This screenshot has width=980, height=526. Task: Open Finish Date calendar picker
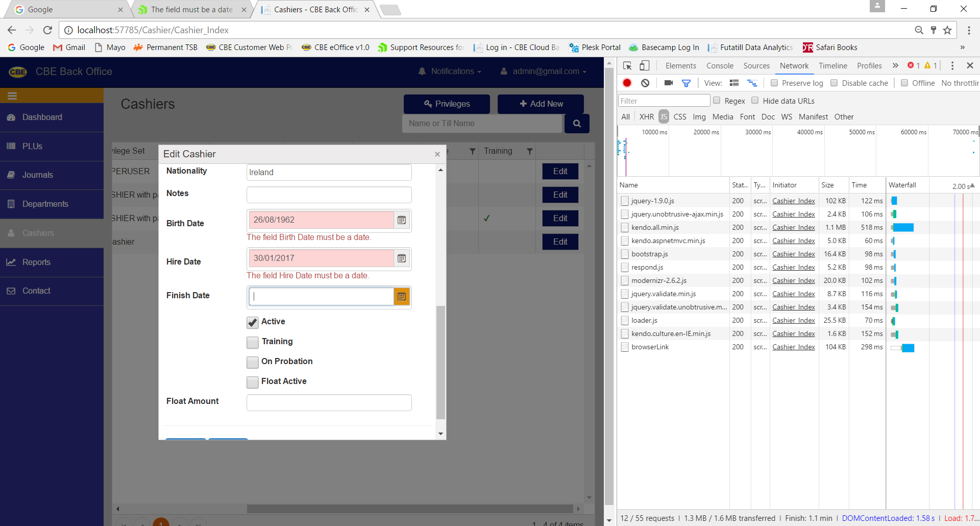(402, 297)
